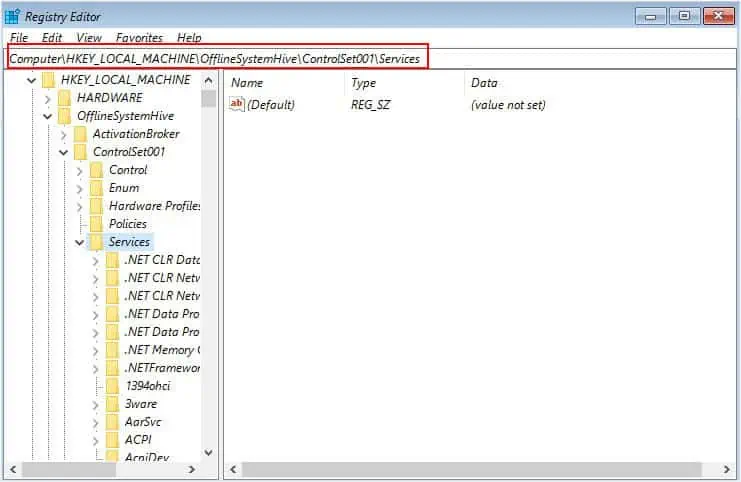This screenshot has width=741, height=482.
Task: Click the OfflineSystemHive folder icon
Action: pos(64,116)
